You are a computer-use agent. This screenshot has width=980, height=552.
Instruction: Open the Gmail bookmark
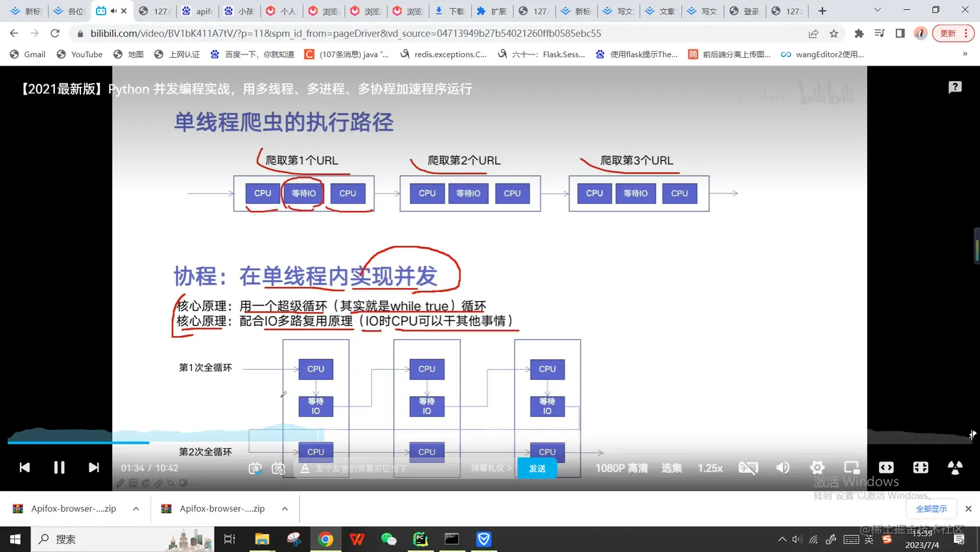pyautogui.click(x=27, y=54)
